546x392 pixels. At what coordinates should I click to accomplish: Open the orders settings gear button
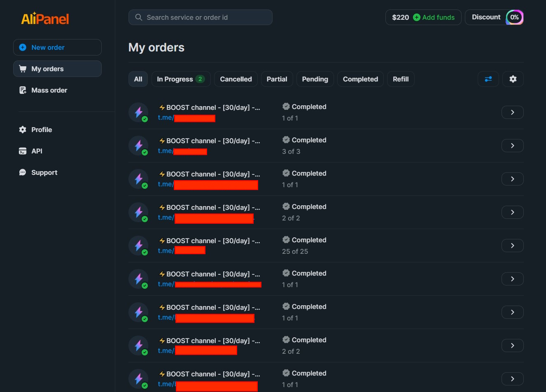pyautogui.click(x=513, y=79)
